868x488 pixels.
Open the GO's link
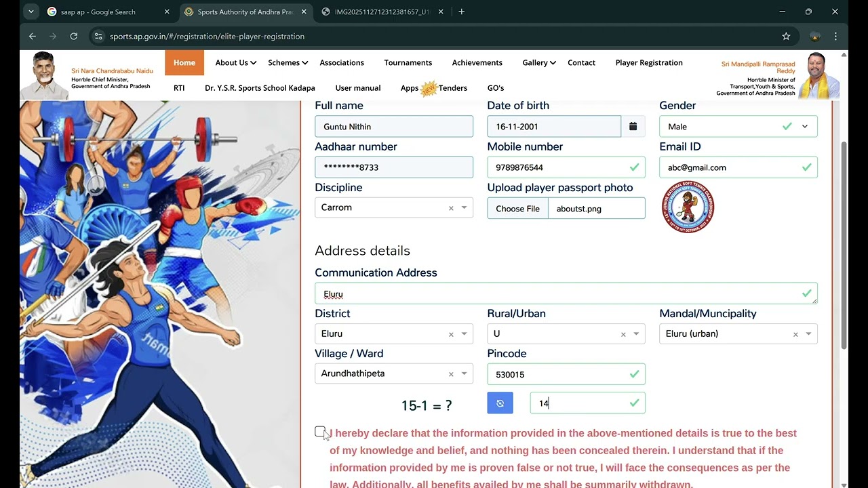(496, 88)
